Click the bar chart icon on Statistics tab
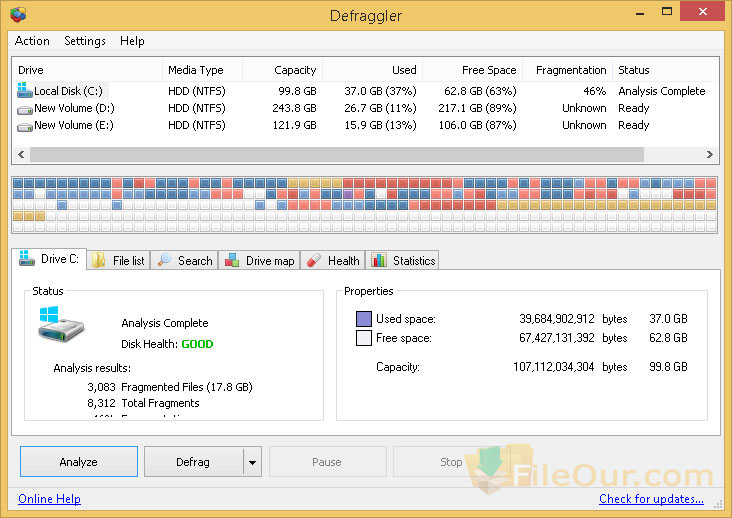The width and height of the screenshot is (732, 518). [x=379, y=260]
